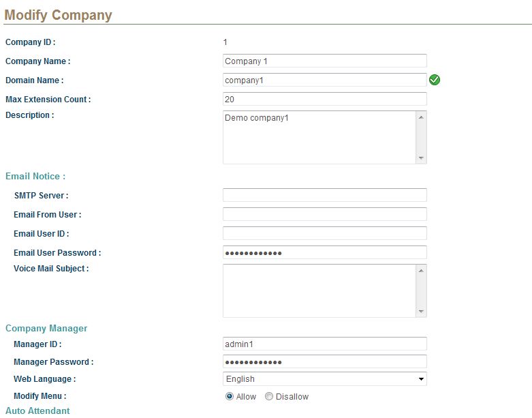The image size is (532, 418).
Task: Select the Disallow radio button
Action: pyautogui.click(x=268, y=396)
